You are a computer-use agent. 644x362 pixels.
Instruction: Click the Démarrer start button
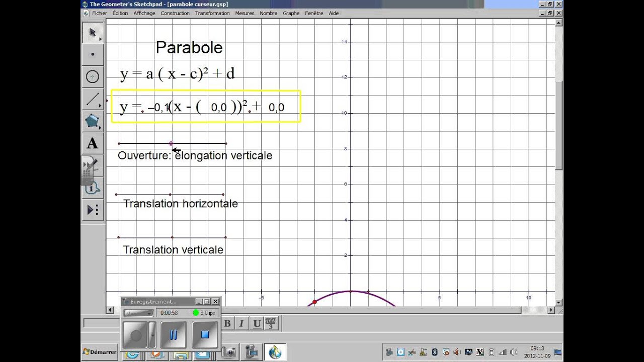pyautogui.click(x=100, y=352)
